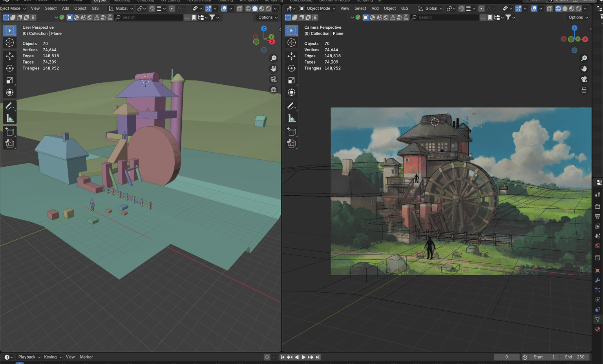Open Select menu in left viewport
This screenshot has width=603, height=364.
click(x=51, y=8)
